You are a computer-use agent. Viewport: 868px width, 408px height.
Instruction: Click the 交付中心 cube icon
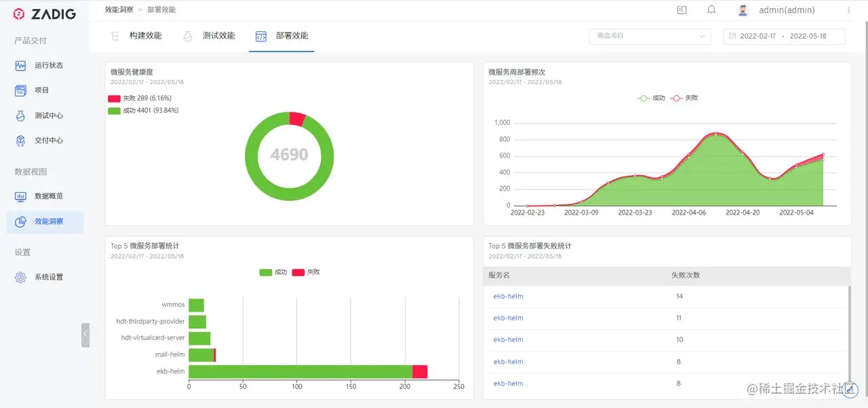coord(20,141)
